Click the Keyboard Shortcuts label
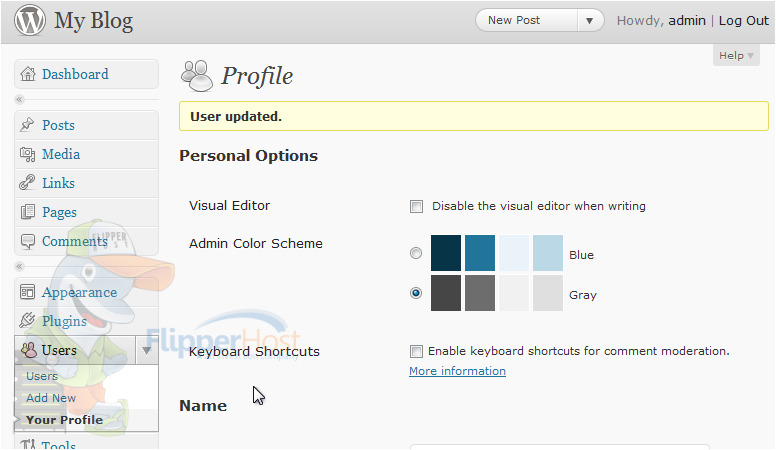This screenshot has height=450, width=776. point(254,351)
